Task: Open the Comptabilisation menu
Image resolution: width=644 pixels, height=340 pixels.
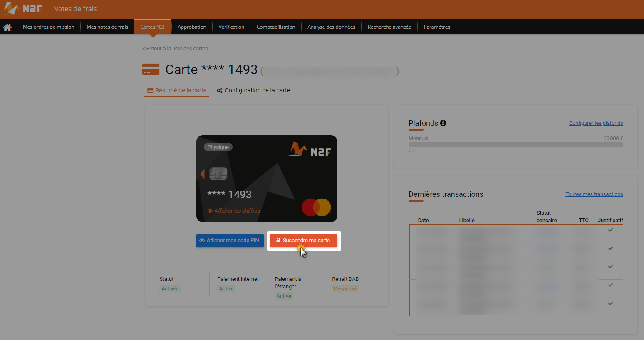Action: tap(276, 27)
